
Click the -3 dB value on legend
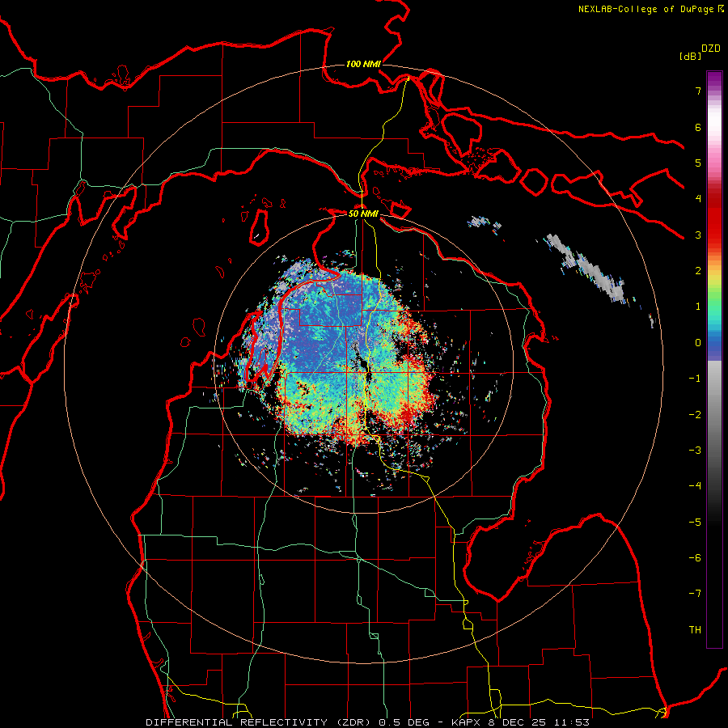click(695, 451)
